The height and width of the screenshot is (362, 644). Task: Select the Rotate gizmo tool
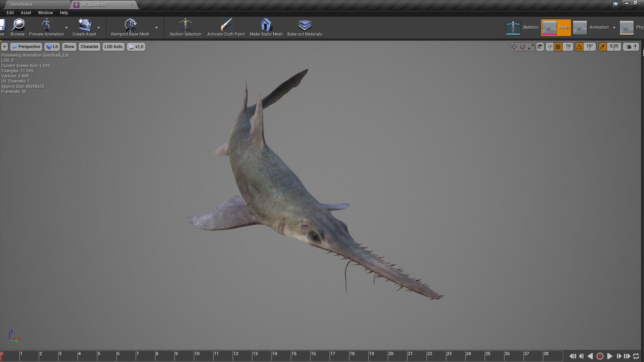coord(522,46)
